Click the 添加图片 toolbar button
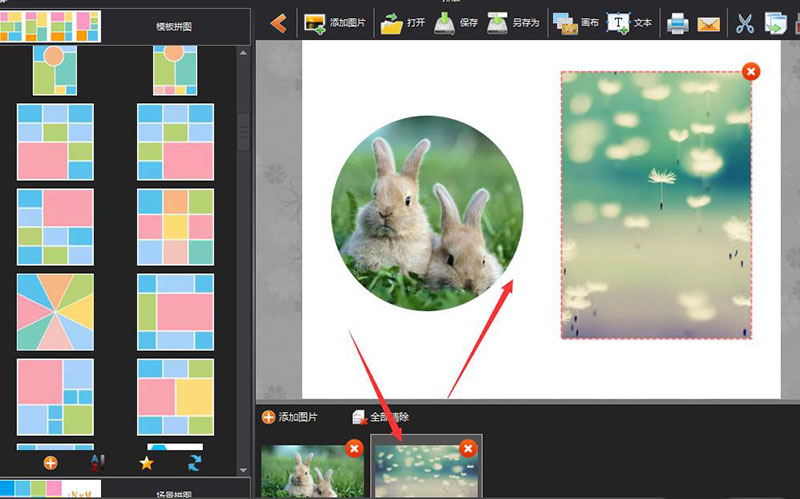The image size is (800, 499). pyautogui.click(x=335, y=23)
